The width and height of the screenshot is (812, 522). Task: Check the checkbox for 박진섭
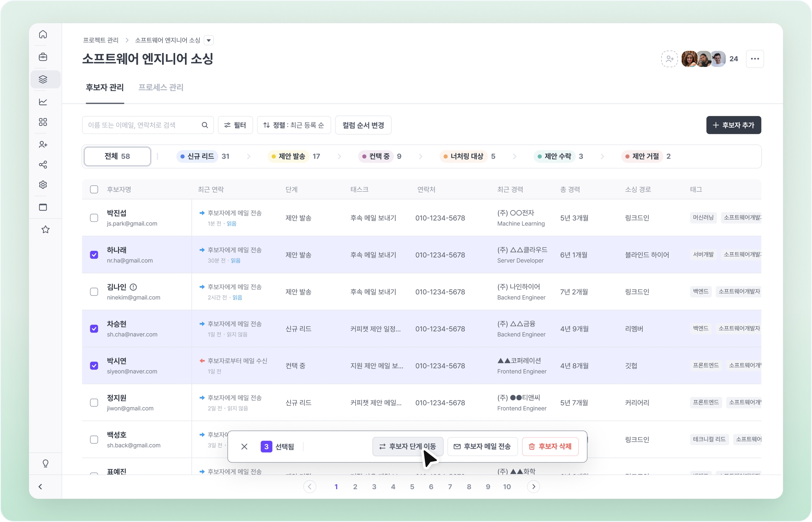tap(94, 218)
